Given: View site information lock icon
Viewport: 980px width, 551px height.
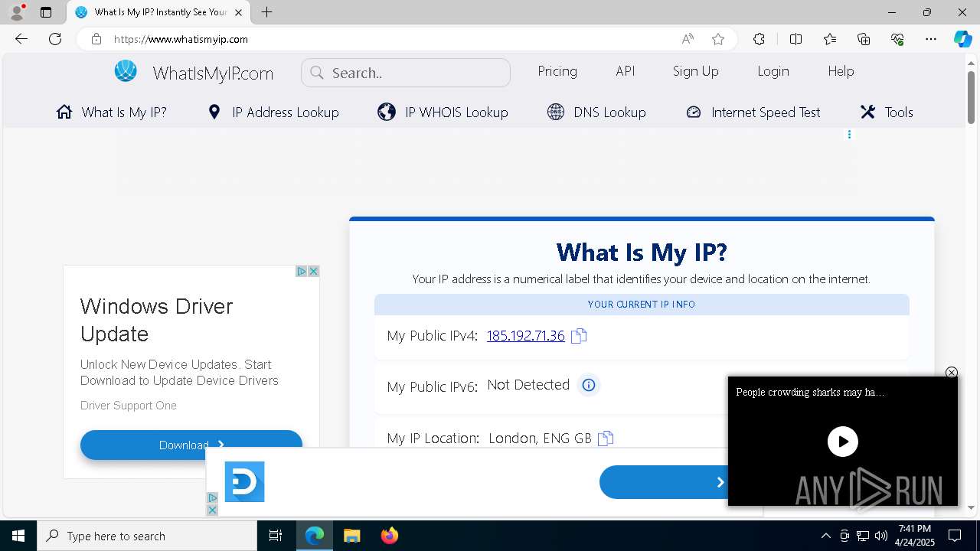Looking at the screenshot, I should [96, 39].
